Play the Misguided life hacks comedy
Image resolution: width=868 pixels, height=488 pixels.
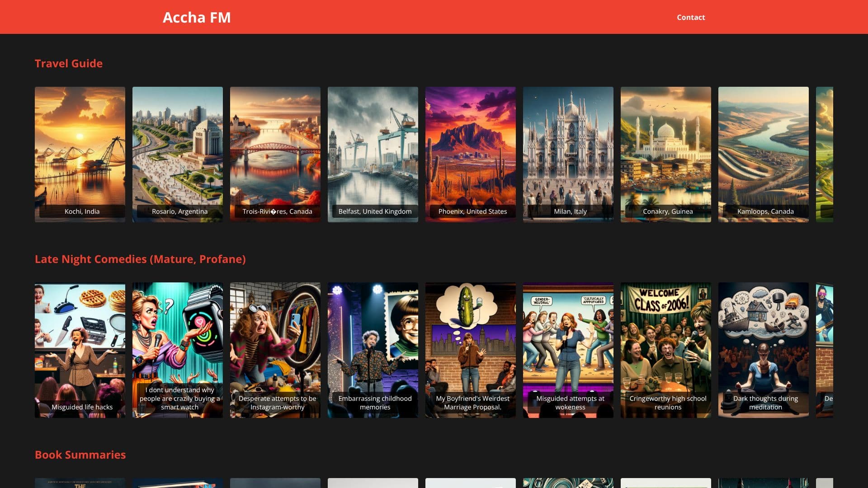[x=80, y=350]
